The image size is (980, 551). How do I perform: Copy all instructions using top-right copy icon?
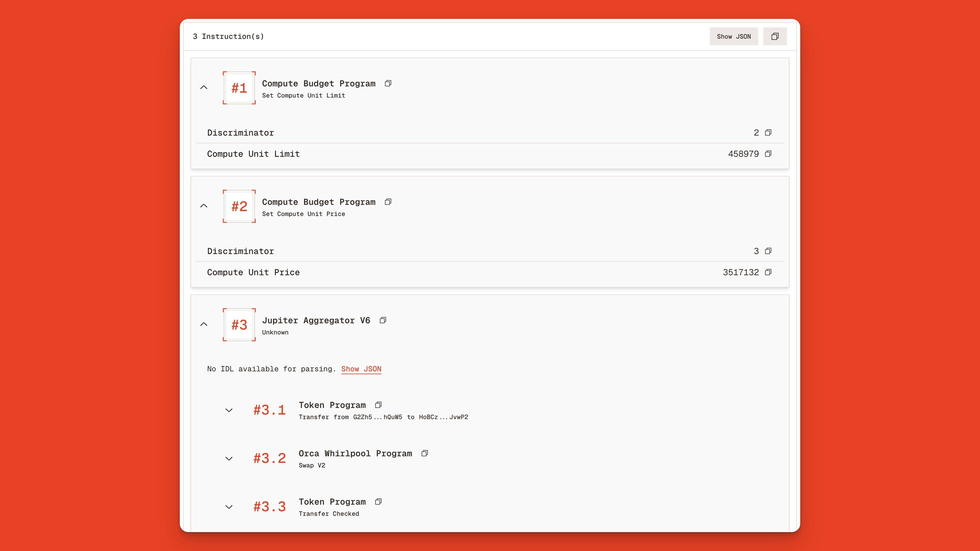pos(774,37)
